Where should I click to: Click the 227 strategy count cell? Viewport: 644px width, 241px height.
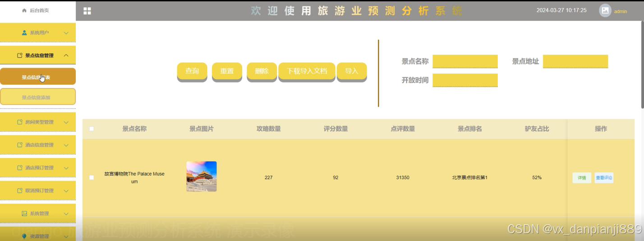(x=269, y=177)
